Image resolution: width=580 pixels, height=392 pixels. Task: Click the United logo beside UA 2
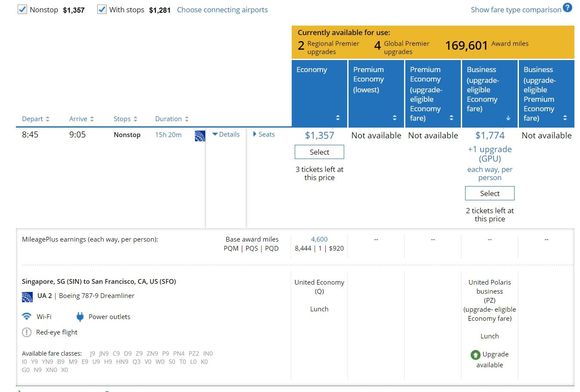[x=27, y=297]
